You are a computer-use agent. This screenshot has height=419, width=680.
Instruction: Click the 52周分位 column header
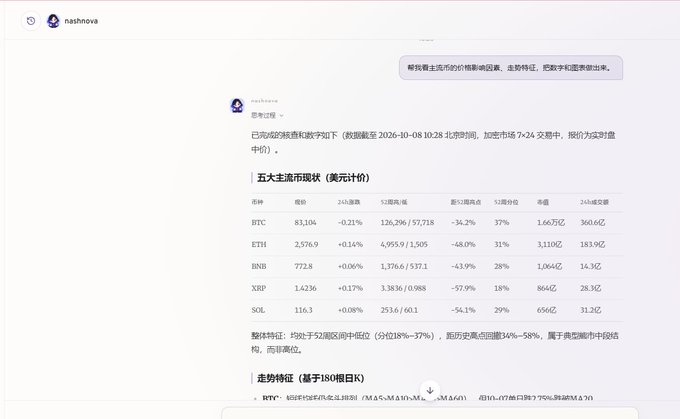click(x=506, y=202)
